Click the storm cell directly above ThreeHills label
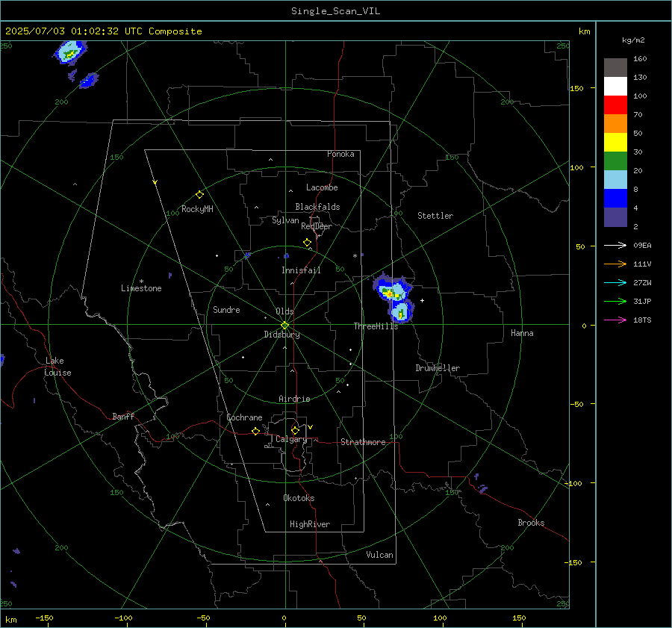This screenshot has width=672, height=628. pos(401,311)
